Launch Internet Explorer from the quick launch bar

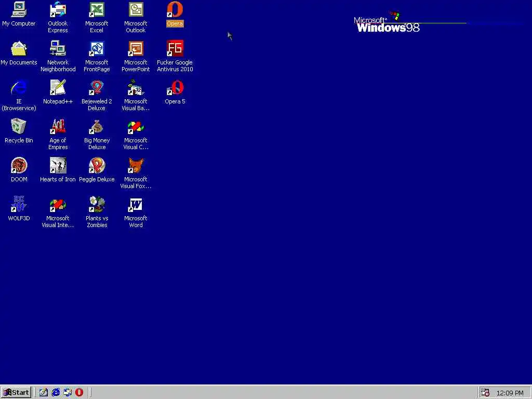[x=56, y=393]
